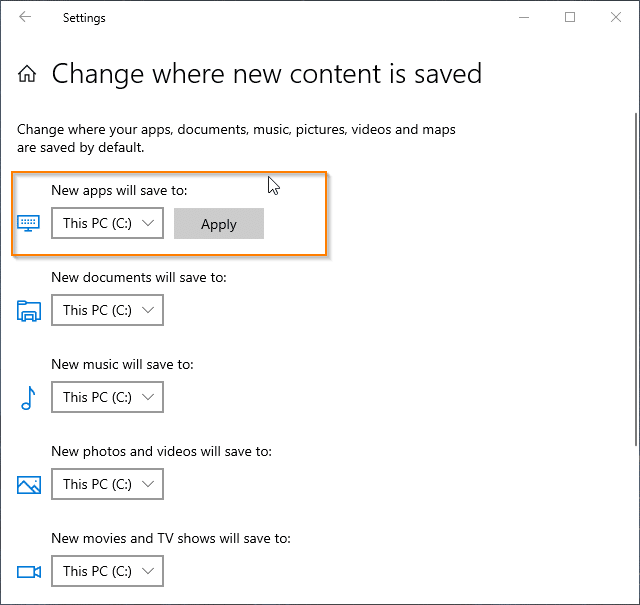Viewport: 640px width, 605px height.
Task: Go back using the back arrow
Action: (25, 17)
